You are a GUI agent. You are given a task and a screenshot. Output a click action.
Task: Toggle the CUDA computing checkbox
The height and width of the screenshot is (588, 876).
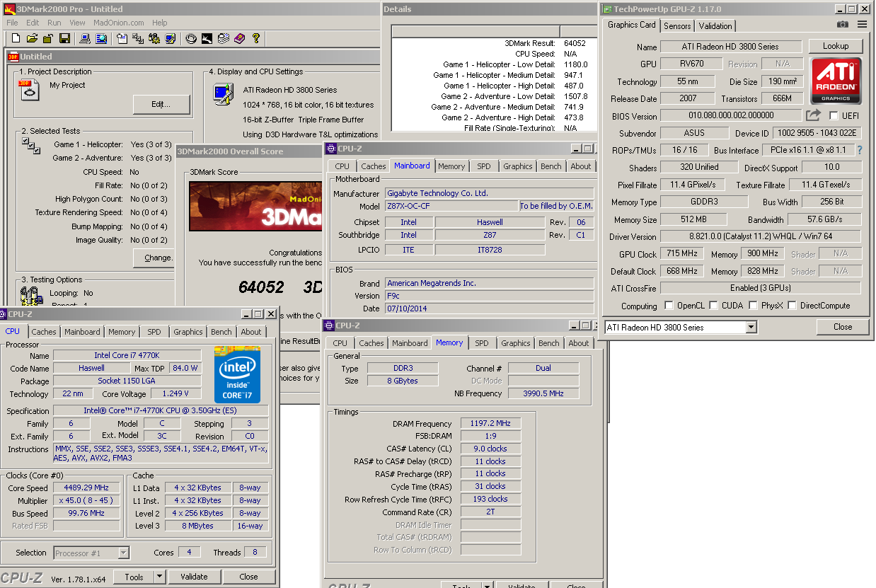pos(715,306)
